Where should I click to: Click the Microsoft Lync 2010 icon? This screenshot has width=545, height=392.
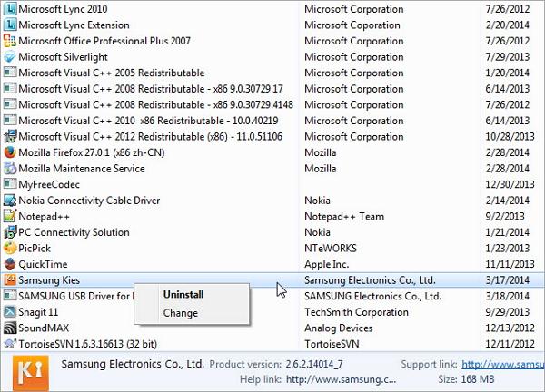pos(10,9)
